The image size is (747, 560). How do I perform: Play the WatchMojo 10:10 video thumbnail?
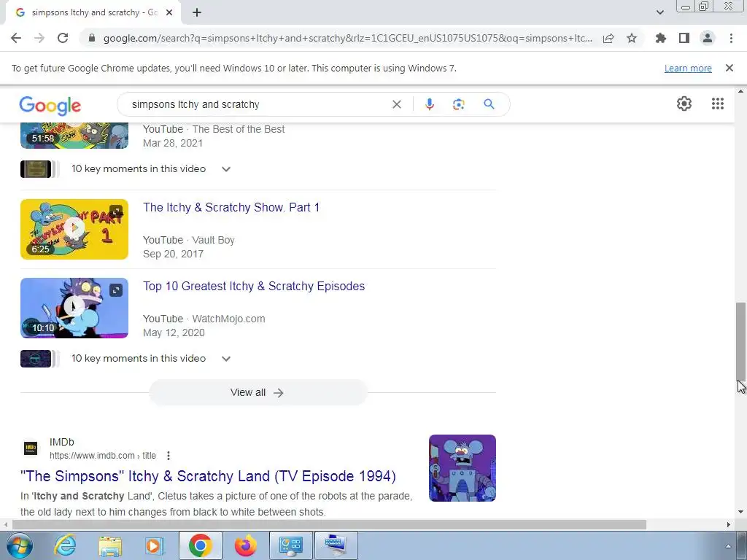(74, 308)
